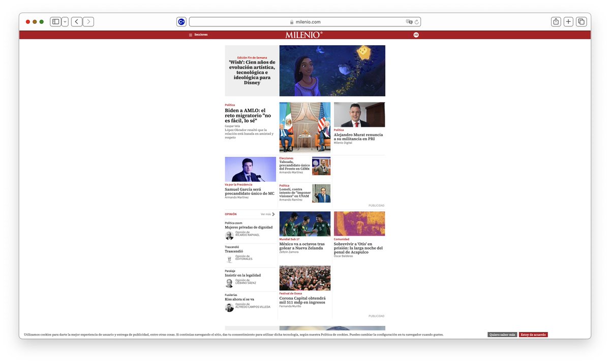Screen dimensions: 610x364
Task: Open the Lomelí UNAM headline
Action: pyautogui.click(x=295, y=193)
